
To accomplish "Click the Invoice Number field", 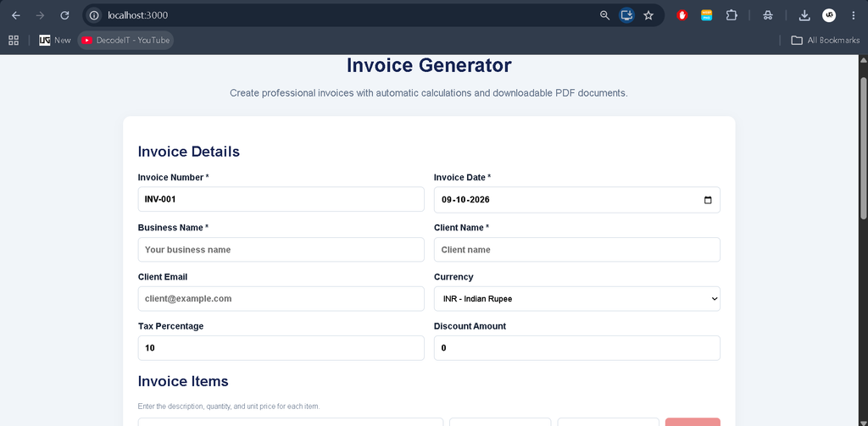I will click(x=281, y=199).
